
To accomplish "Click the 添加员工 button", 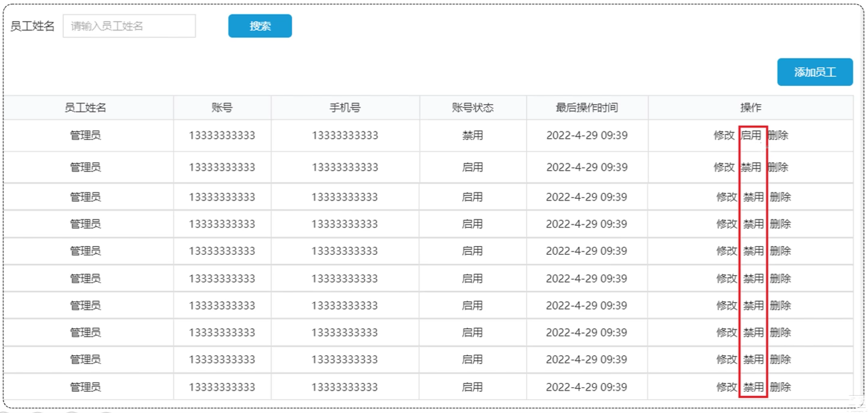I will coord(815,72).
